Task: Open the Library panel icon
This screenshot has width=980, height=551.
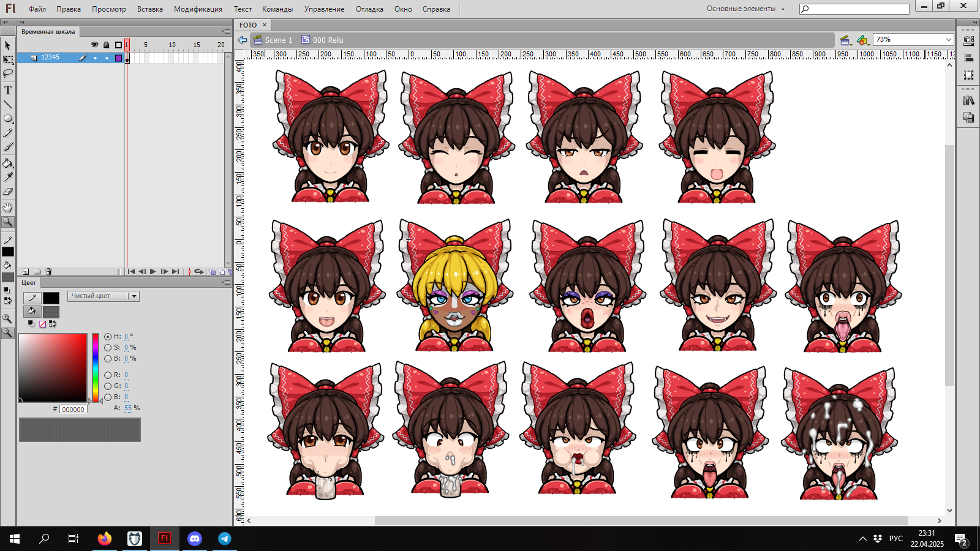Action: click(x=968, y=100)
